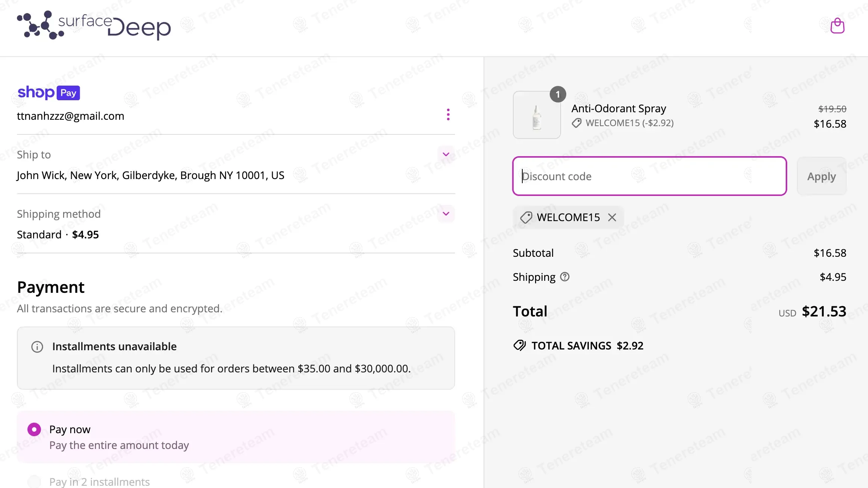Expand the Ship to address section
Image resolution: width=868 pixels, height=488 pixels.
coord(446,154)
